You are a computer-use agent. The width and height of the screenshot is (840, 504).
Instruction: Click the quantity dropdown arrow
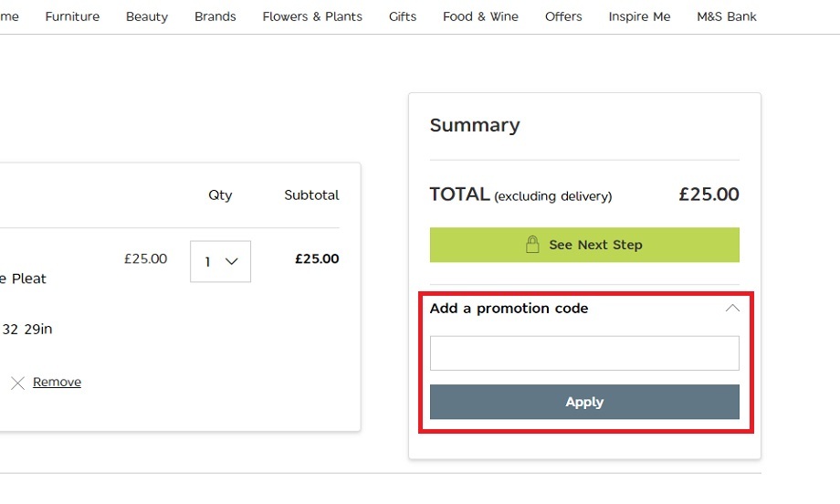pyautogui.click(x=231, y=261)
